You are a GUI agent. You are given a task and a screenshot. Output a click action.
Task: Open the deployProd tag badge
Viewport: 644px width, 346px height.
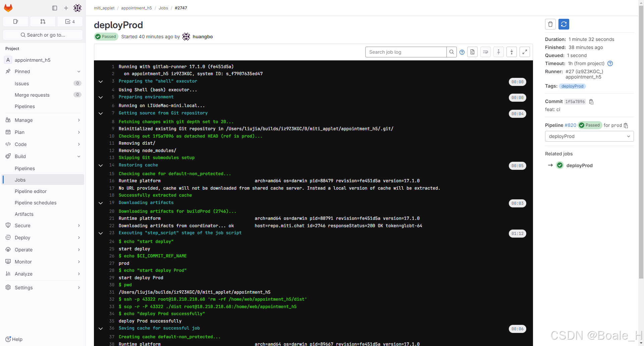572,86
